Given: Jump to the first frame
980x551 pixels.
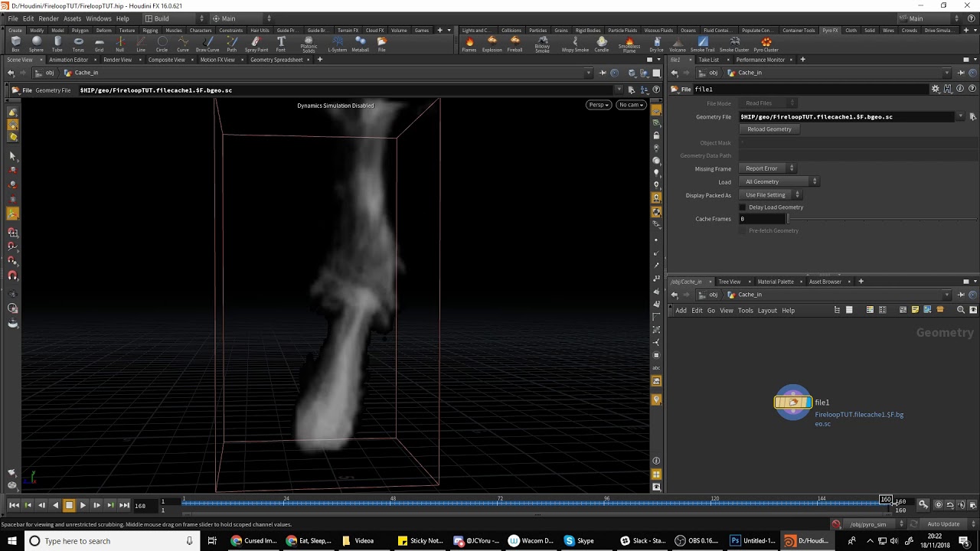Looking at the screenshot, I should click(x=14, y=505).
